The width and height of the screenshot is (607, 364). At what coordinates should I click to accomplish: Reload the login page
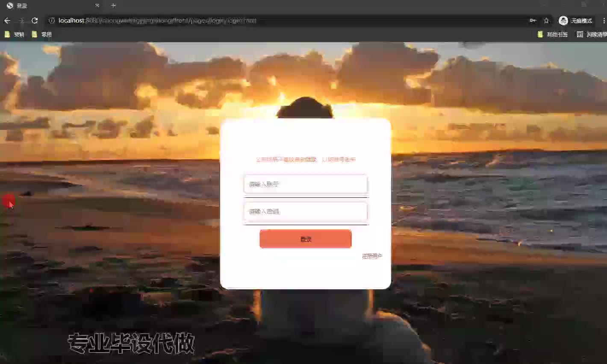coord(35,21)
